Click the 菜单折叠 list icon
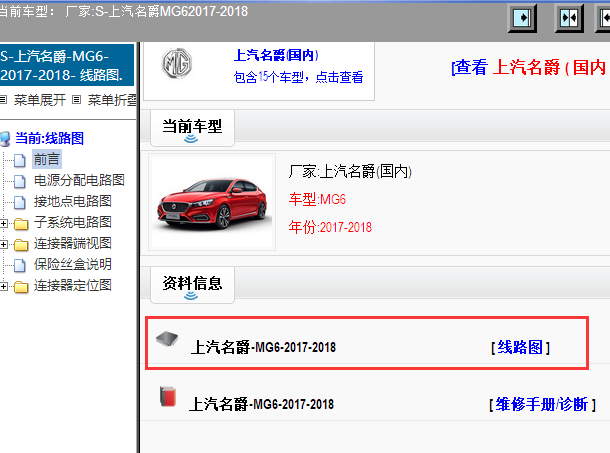The image size is (610, 453). pos(77,100)
